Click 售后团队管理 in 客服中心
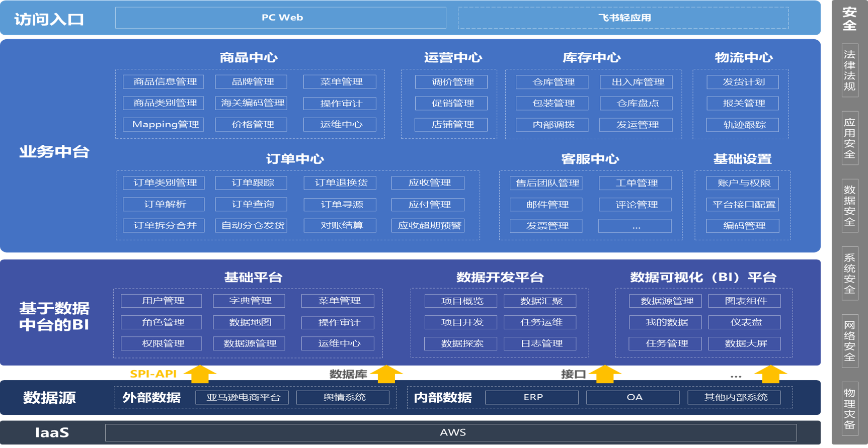868x448 pixels. pos(546,183)
